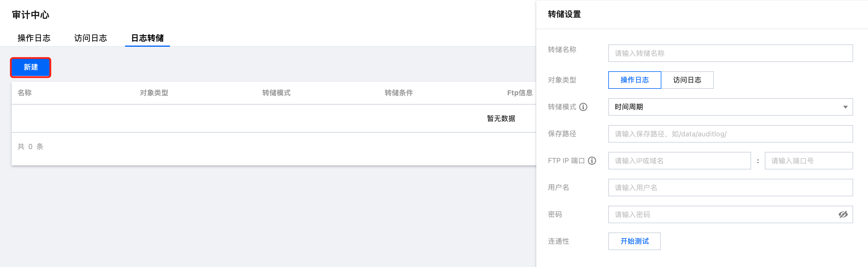
Task: Click the 保存路径 input field
Action: [x=730, y=134]
